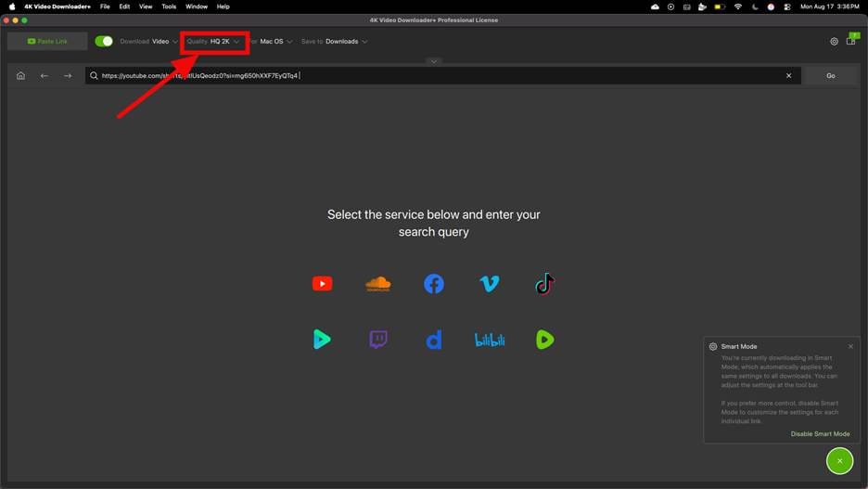Screen dimensions: 868x489
Task: Open the YouTube service
Action: (322, 284)
